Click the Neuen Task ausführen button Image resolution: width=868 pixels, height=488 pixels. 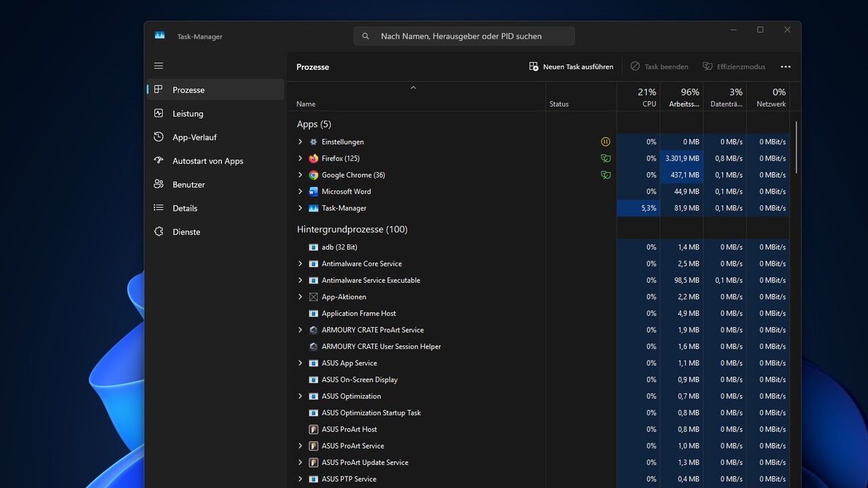pyautogui.click(x=571, y=66)
